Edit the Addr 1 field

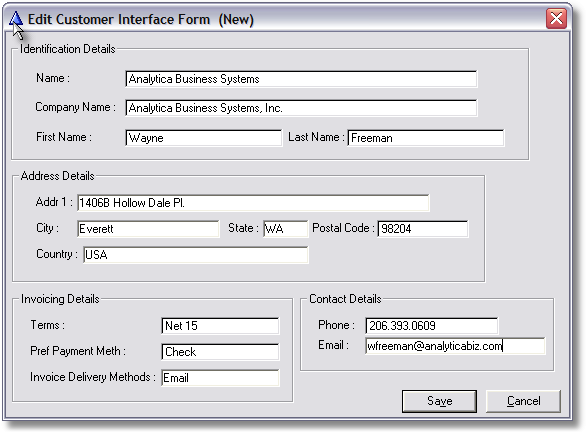253,203
